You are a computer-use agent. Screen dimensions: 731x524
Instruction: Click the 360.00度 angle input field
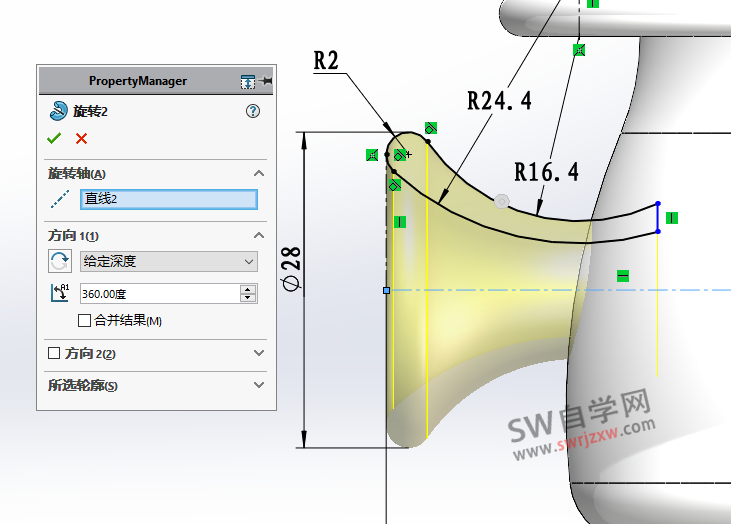tap(158, 294)
